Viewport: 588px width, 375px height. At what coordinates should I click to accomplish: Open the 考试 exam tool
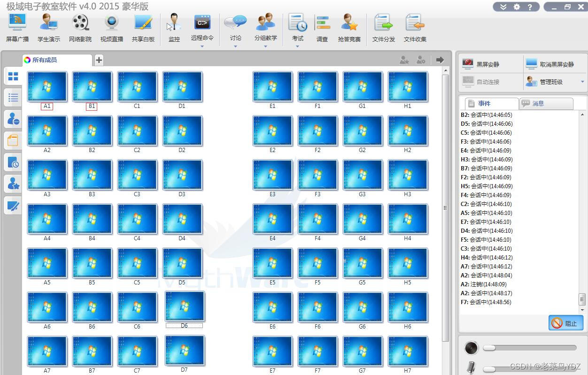(298, 27)
